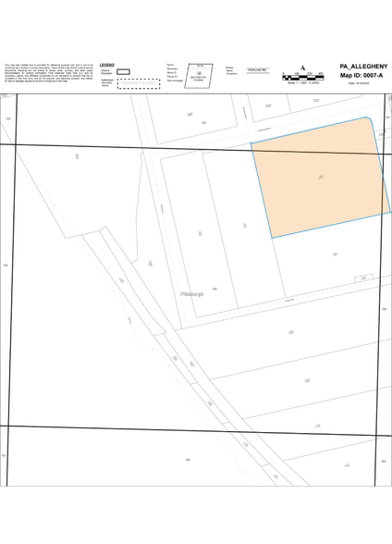Click the scale text beneath the scale bar
392x544 pixels.
pyautogui.click(x=303, y=83)
